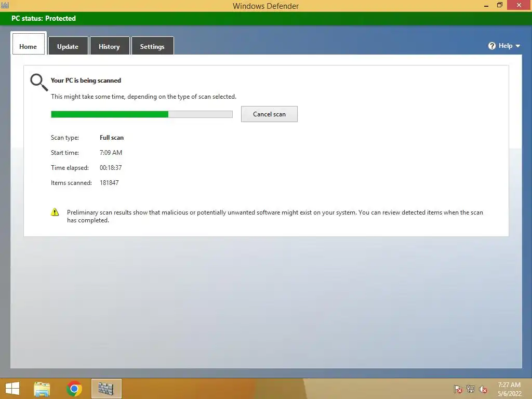
Task: Minimize the Windows Defender window
Action: pyautogui.click(x=486, y=5)
